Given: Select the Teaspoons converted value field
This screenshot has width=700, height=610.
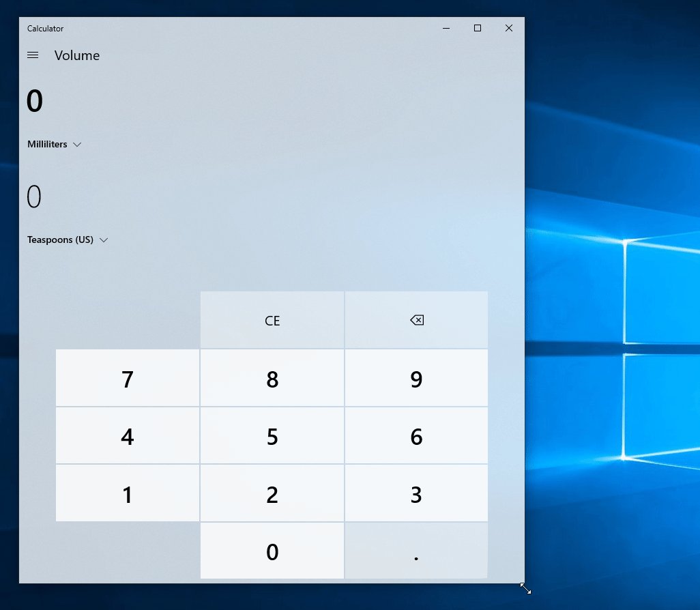Looking at the screenshot, I should [34, 197].
